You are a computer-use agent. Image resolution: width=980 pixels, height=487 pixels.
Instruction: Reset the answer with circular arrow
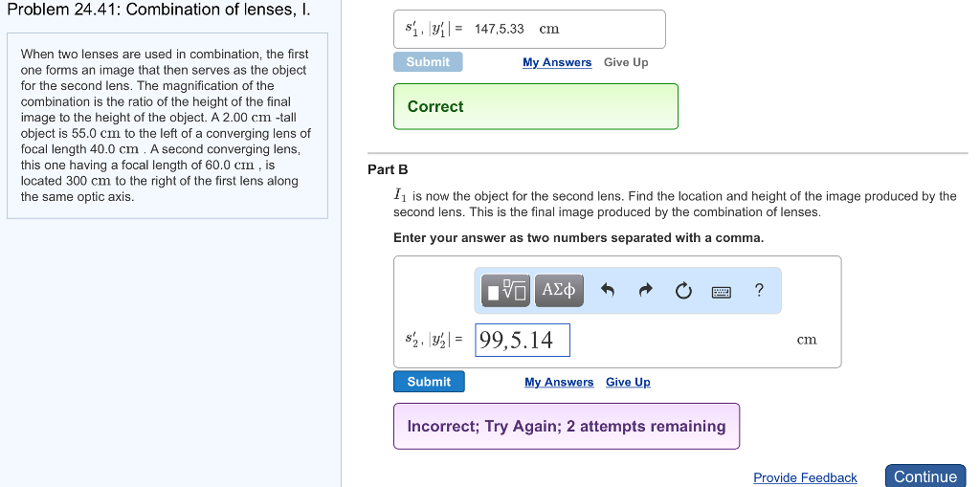[683, 291]
